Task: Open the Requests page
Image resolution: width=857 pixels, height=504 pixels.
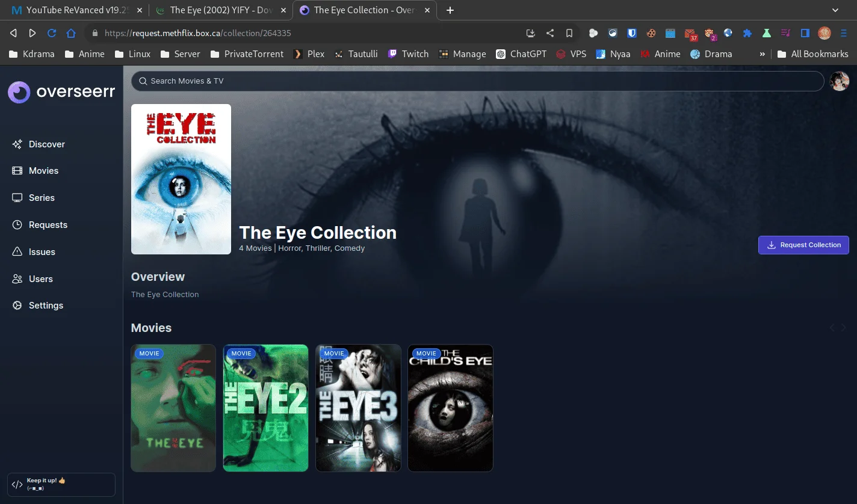Action: point(40,225)
